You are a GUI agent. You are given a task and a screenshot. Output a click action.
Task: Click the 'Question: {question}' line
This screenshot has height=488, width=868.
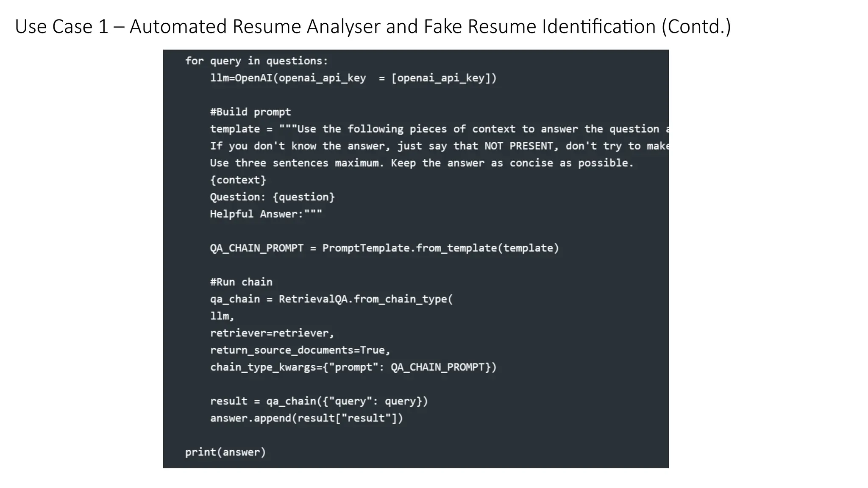273,197
